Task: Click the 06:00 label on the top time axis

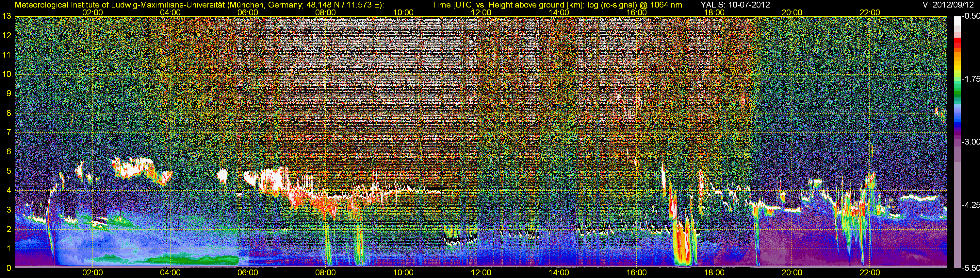Action: tap(248, 12)
